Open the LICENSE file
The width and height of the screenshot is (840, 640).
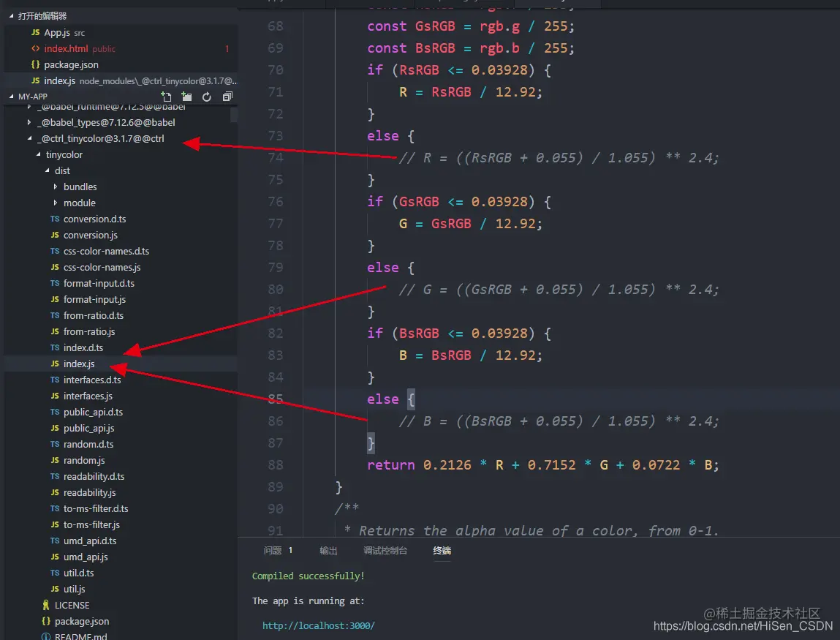point(72,605)
